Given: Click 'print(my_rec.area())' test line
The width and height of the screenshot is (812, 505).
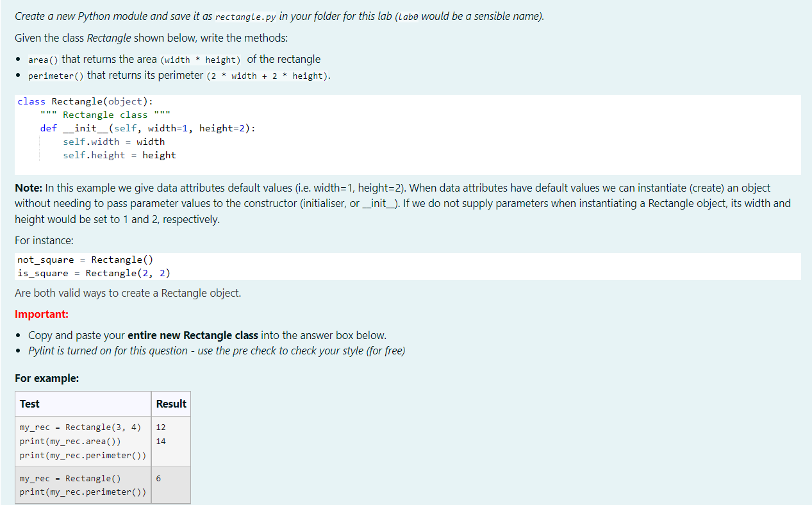Looking at the screenshot, I should click(70, 441).
